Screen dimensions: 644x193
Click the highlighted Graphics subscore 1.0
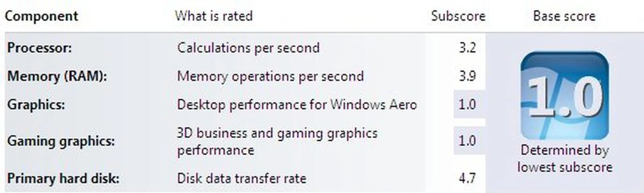point(467,105)
